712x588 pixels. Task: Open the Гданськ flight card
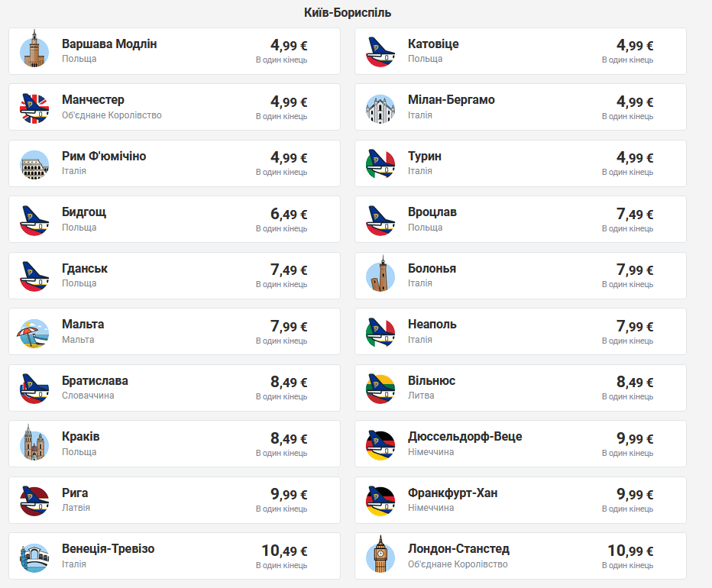(174, 276)
